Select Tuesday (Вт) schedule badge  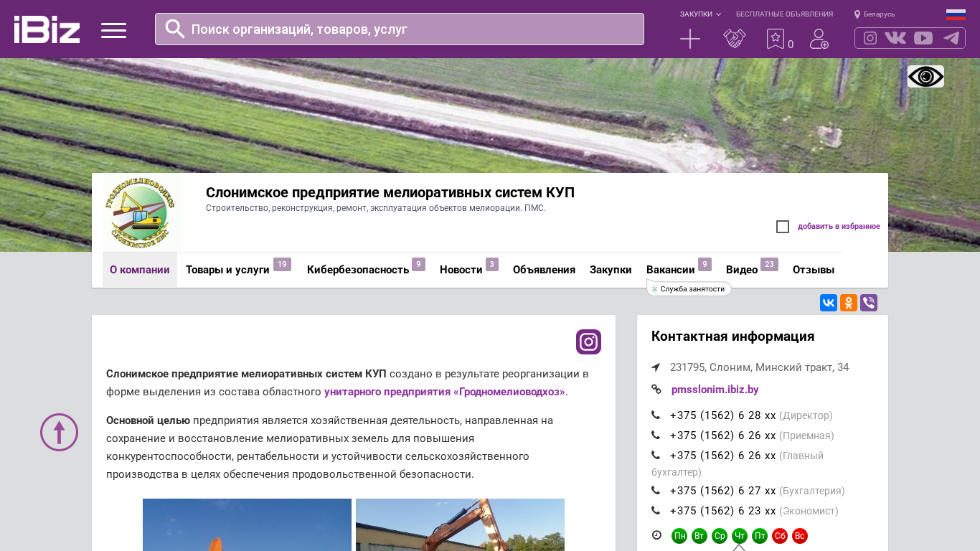699,536
